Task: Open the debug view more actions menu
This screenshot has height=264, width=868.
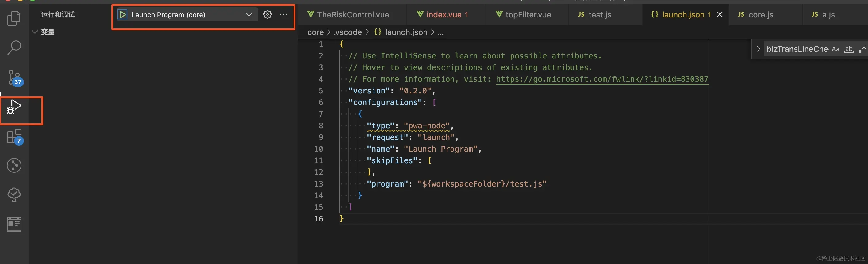Action: (x=283, y=14)
